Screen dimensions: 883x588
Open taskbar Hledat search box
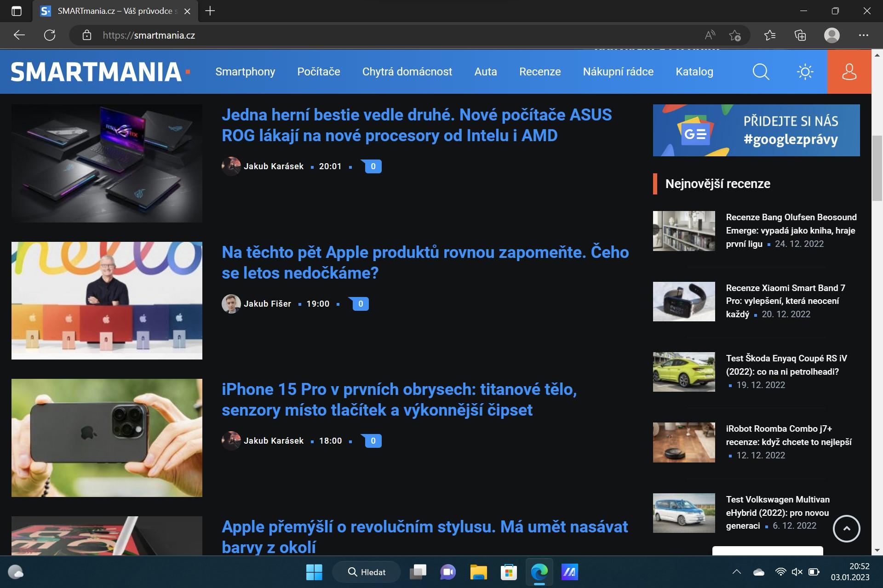366,572
